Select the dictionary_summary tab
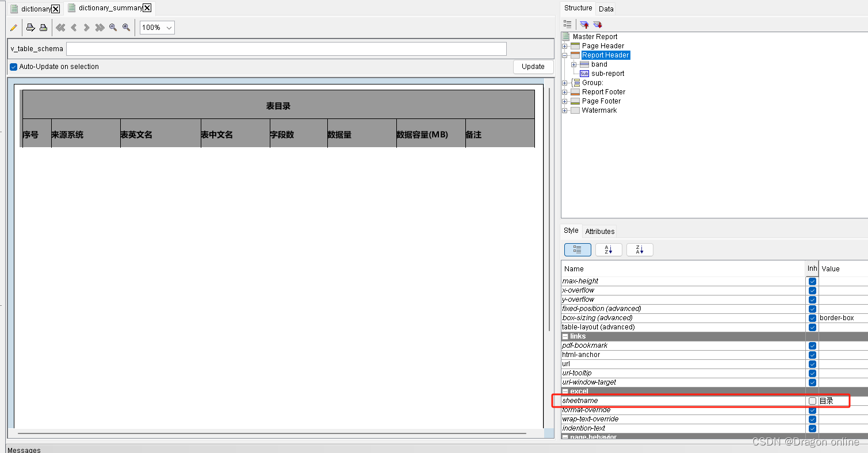 110,7
